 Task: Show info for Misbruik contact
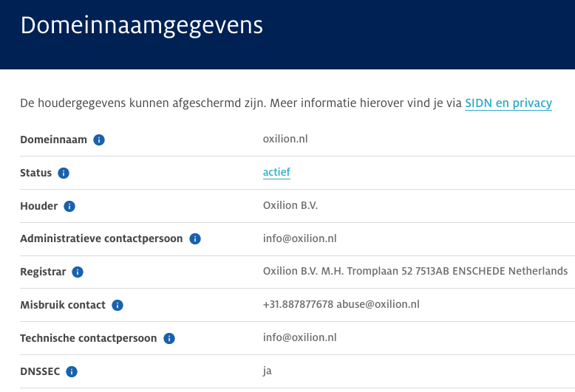click(x=118, y=305)
